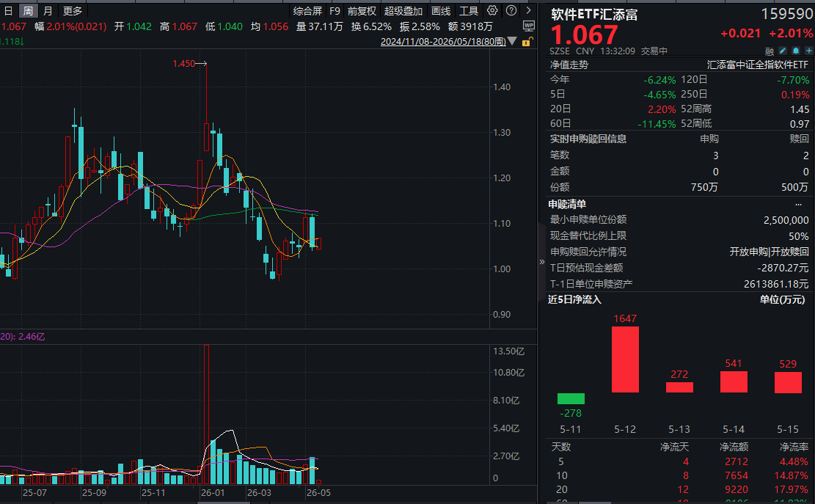Click the 5-14 red bar labeled 541

[734, 381]
